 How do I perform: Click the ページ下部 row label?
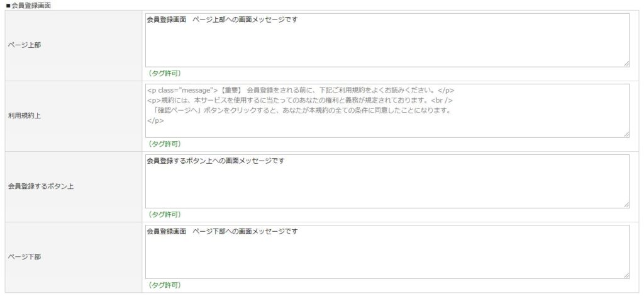[25, 257]
